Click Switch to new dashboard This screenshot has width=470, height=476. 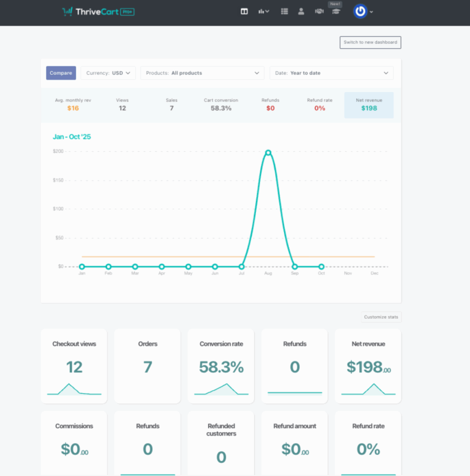(370, 42)
